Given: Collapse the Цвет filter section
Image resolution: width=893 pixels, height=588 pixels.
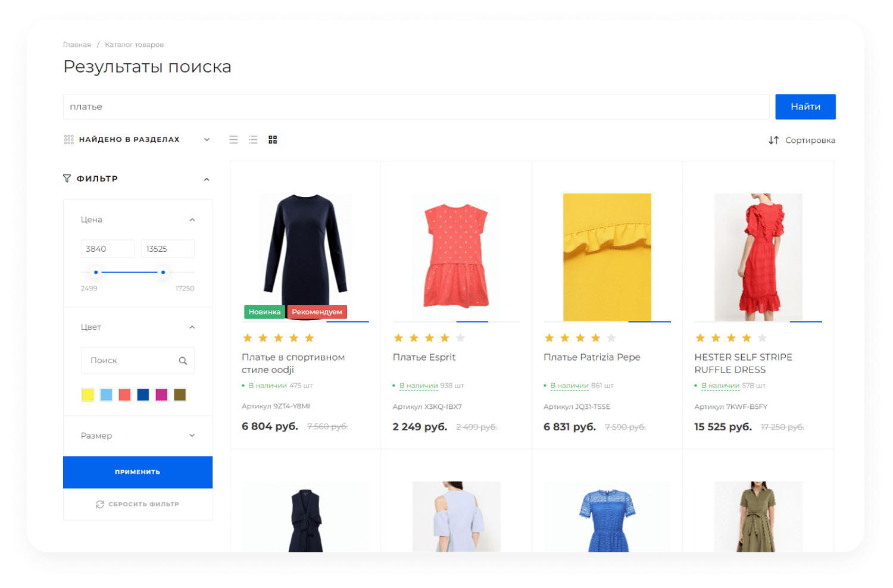Looking at the screenshot, I should (192, 327).
